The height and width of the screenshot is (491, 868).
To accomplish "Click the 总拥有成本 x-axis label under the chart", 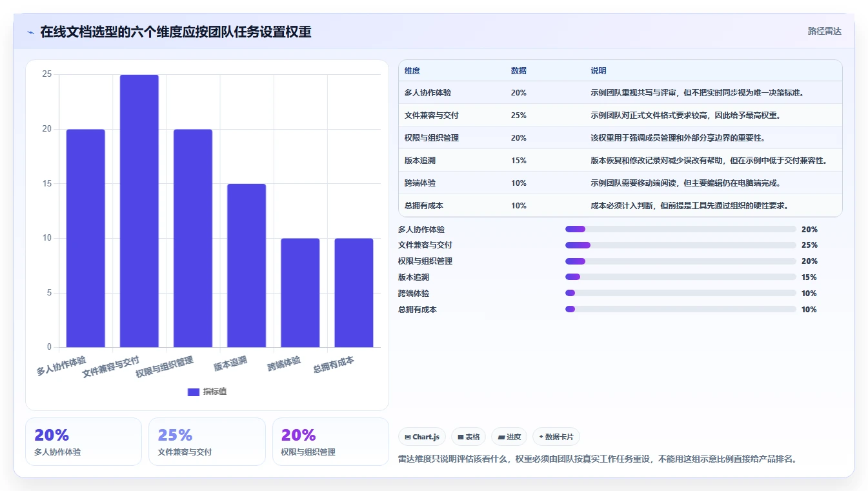I will click(334, 365).
